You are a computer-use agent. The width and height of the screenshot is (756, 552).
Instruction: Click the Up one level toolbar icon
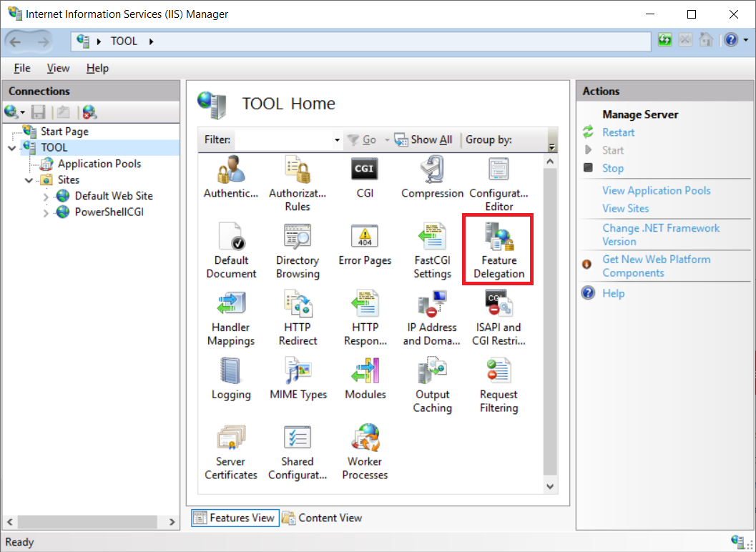click(x=63, y=112)
